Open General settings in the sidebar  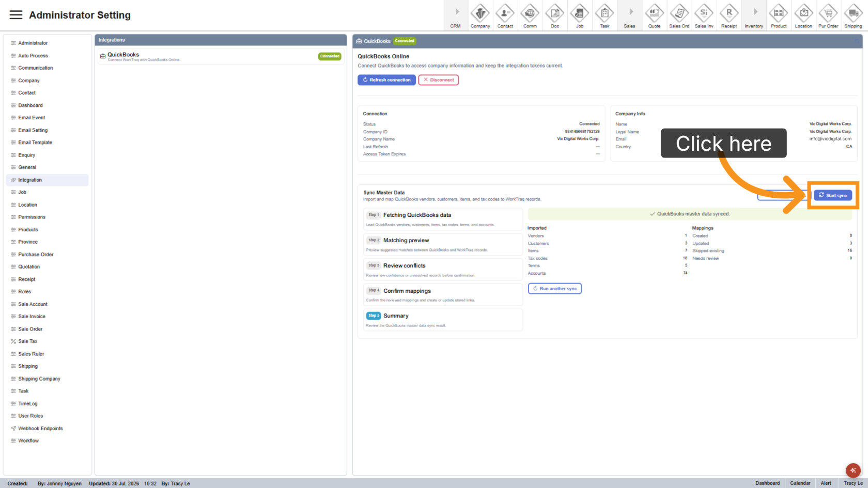tap(47, 167)
